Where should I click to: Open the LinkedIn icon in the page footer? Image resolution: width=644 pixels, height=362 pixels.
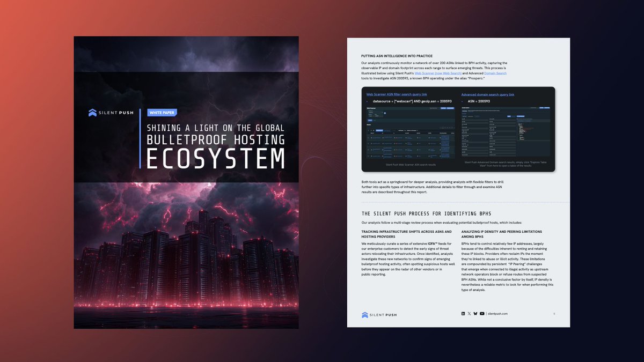tap(463, 313)
